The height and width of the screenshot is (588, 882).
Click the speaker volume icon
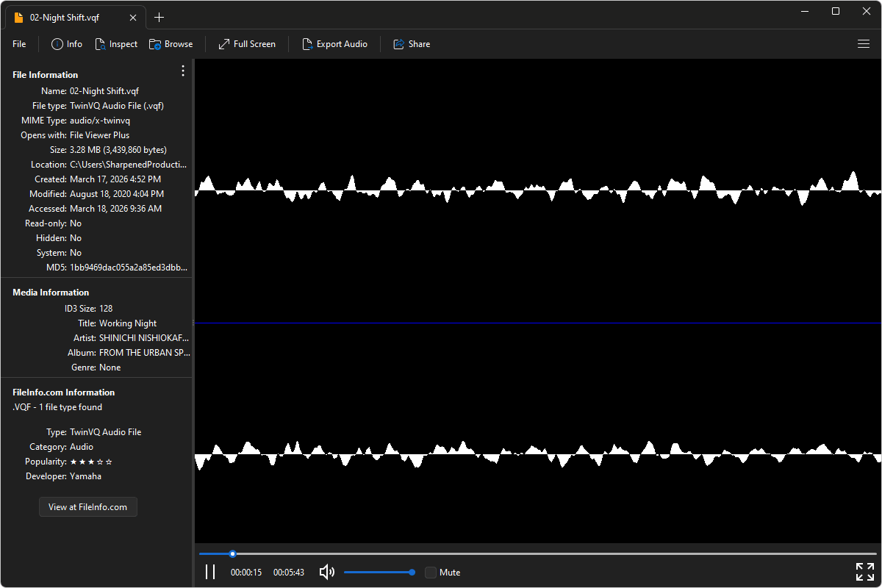coord(326,572)
